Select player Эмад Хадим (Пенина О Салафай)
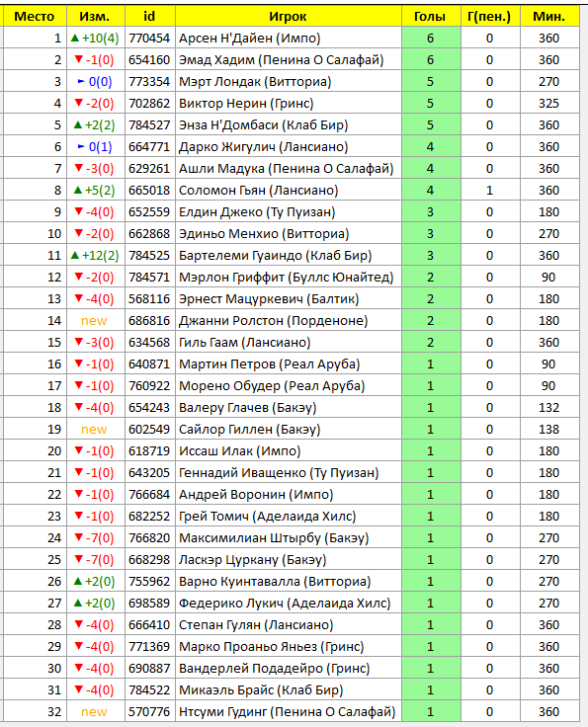588x727 pixels. pyautogui.click(x=281, y=60)
